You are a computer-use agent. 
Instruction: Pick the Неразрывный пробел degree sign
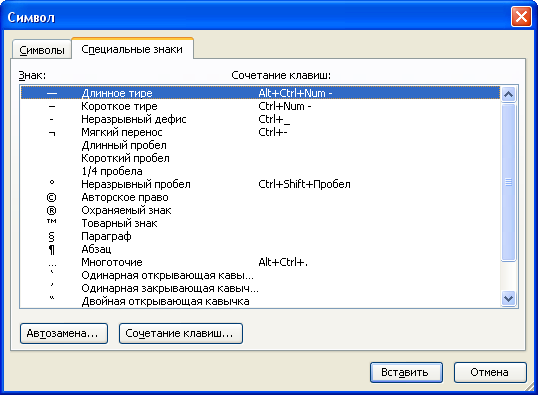[x=260, y=185]
